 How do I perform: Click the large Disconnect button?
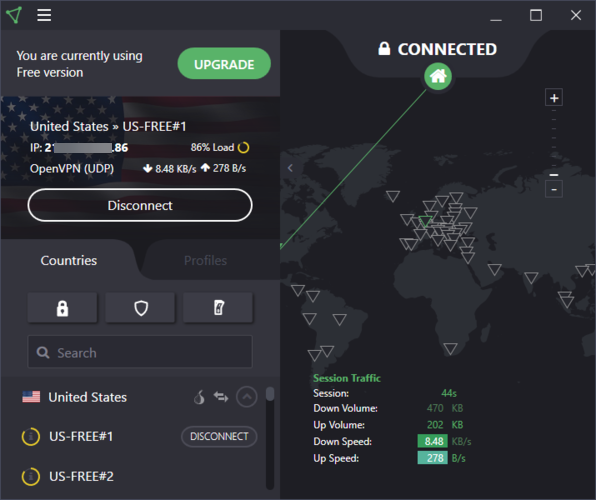(x=140, y=205)
